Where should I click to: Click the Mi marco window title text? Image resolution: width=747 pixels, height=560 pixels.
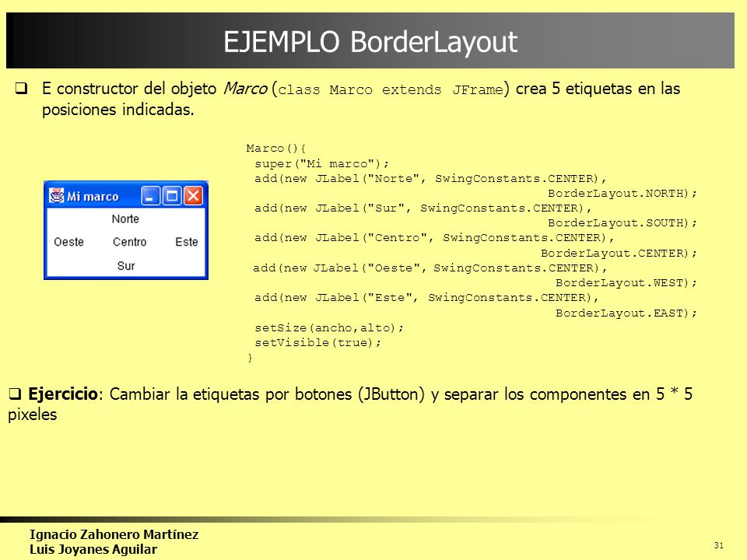point(93,196)
